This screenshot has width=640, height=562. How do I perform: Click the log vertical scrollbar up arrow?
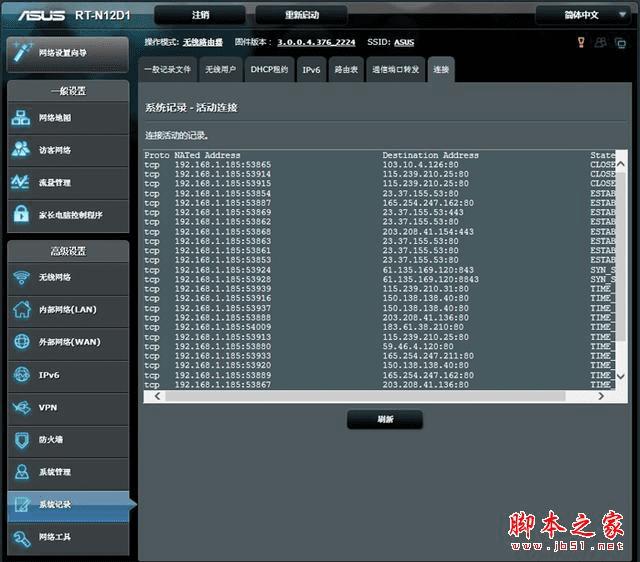point(621,164)
